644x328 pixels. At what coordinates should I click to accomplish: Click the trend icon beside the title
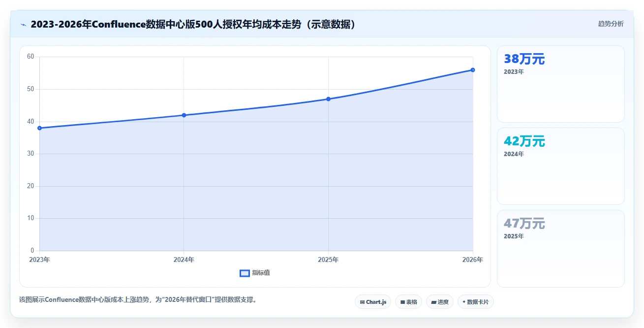[x=24, y=24]
